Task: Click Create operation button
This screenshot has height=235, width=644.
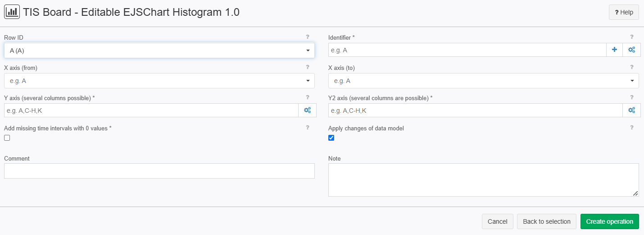Action: pyautogui.click(x=609, y=221)
